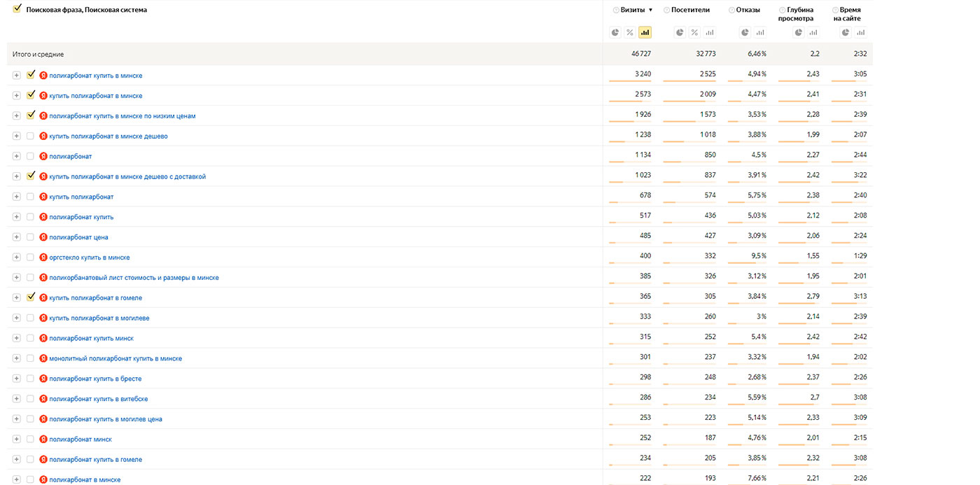
Task: Sort by Визиты column header
Action: 633,10
